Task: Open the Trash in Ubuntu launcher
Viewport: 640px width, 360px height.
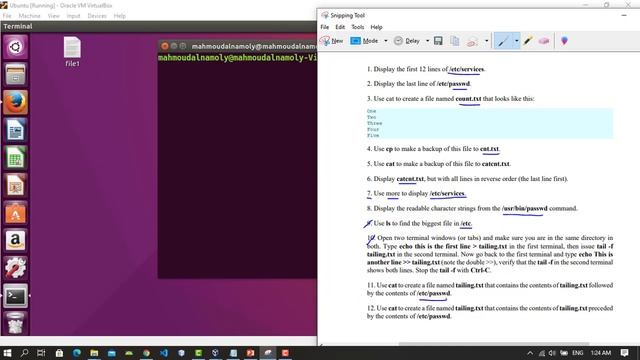Action: 16,323
